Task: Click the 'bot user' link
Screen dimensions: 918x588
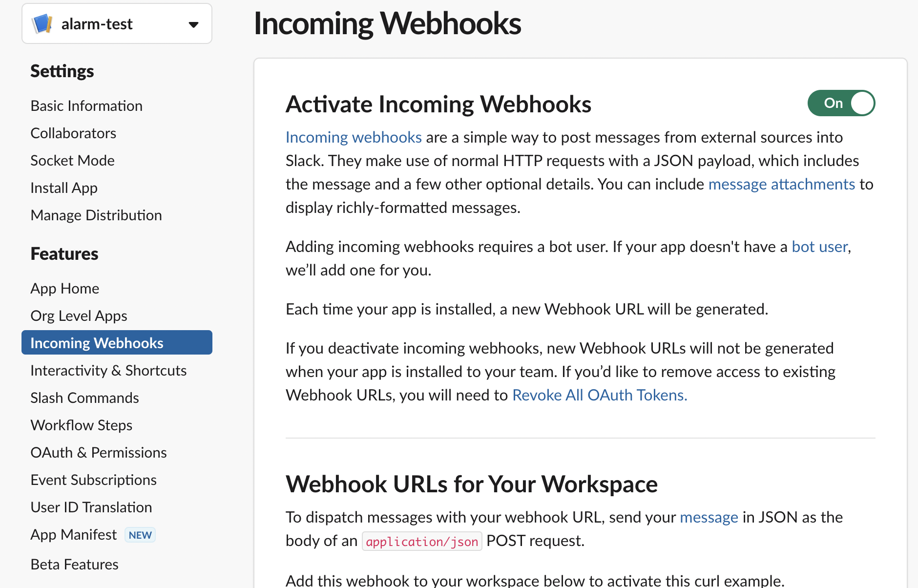Action: tap(819, 247)
